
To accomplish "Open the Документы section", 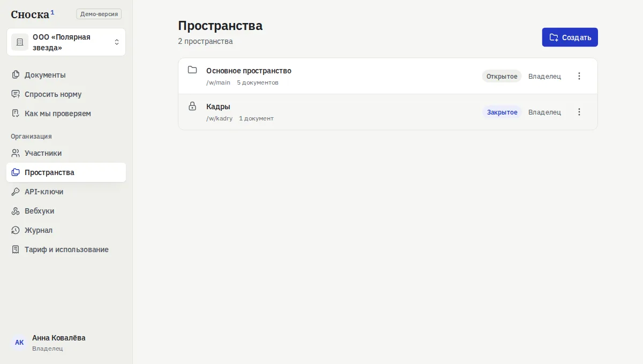I will pos(66,75).
